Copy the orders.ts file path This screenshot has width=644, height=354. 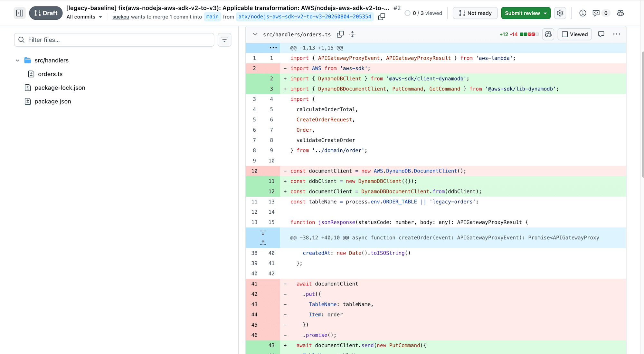click(340, 34)
